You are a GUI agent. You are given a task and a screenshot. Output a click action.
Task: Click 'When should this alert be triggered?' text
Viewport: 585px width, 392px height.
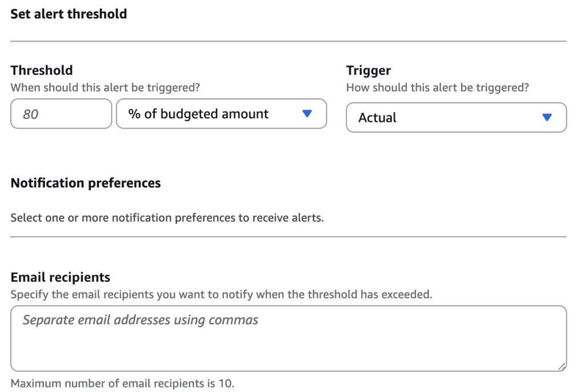click(106, 88)
